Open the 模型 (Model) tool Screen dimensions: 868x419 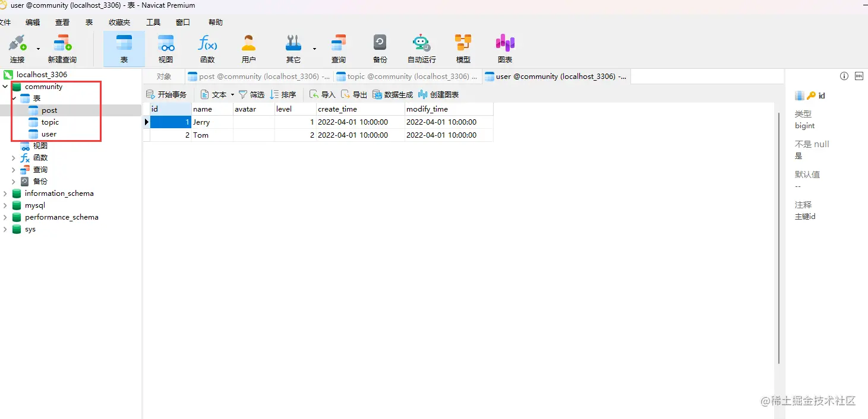pos(463,47)
